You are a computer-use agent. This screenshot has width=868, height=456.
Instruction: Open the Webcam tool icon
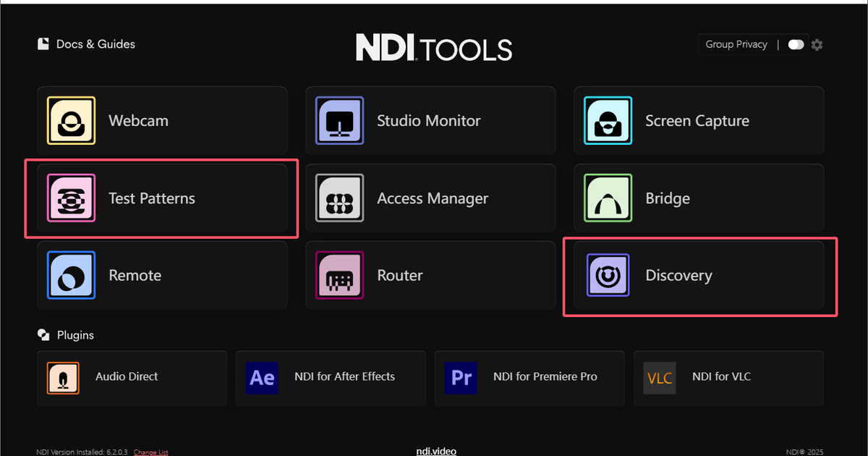click(71, 121)
